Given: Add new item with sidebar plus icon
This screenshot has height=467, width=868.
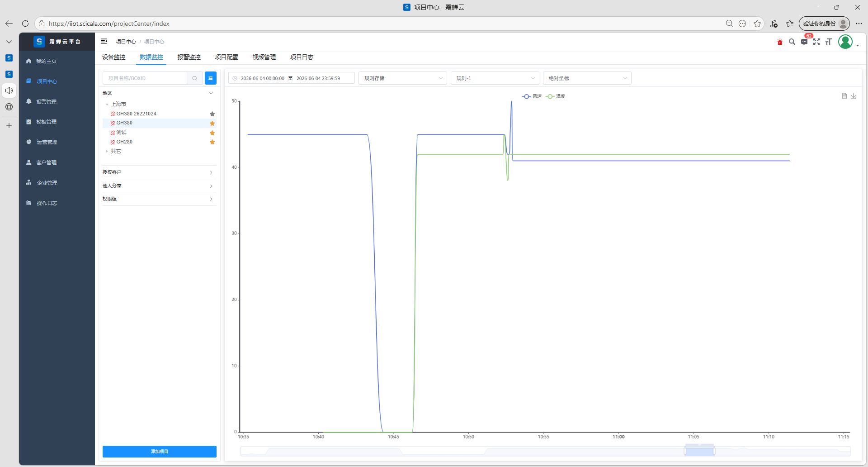Looking at the screenshot, I should (x=9, y=125).
